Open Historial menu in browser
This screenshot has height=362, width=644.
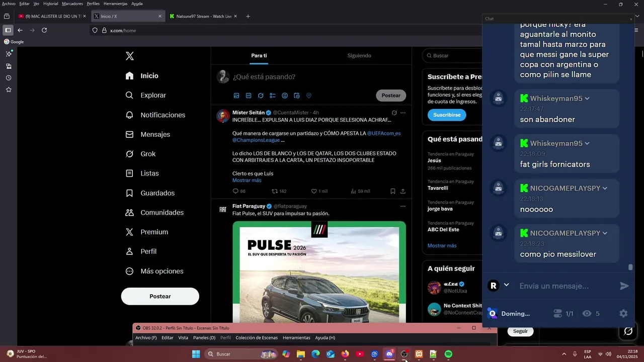click(51, 4)
